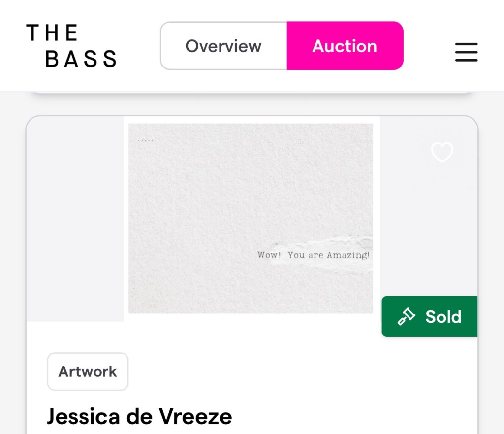This screenshot has width=504, height=434.
Task: Open the Jessica de Vreeze artist title
Action: tap(139, 417)
